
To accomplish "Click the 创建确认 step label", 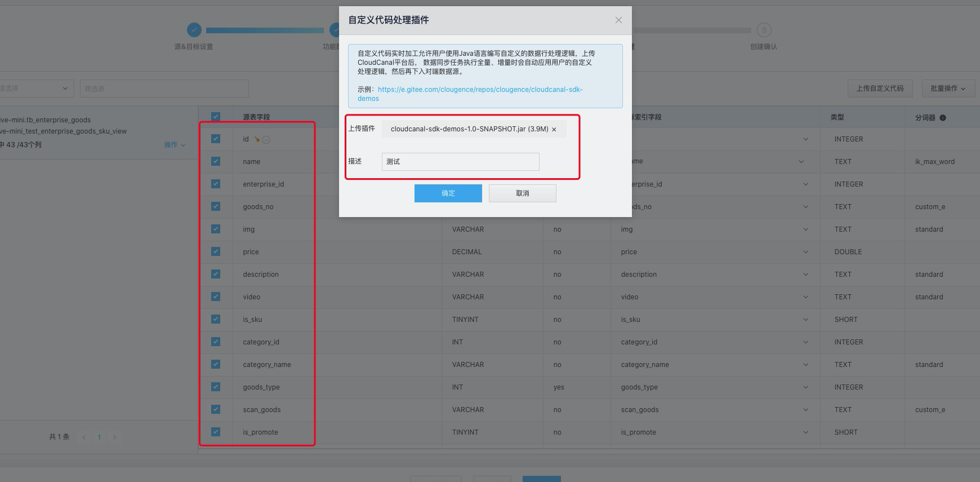I will [x=764, y=47].
